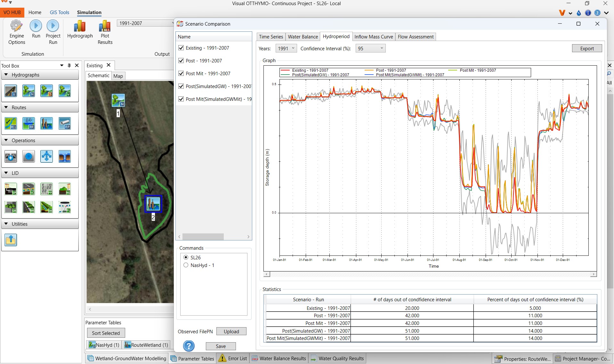Viewport: 614px width, 364px height.
Task: Open Engine Options in Simulation ribbon
Action: tap(17, 32)
